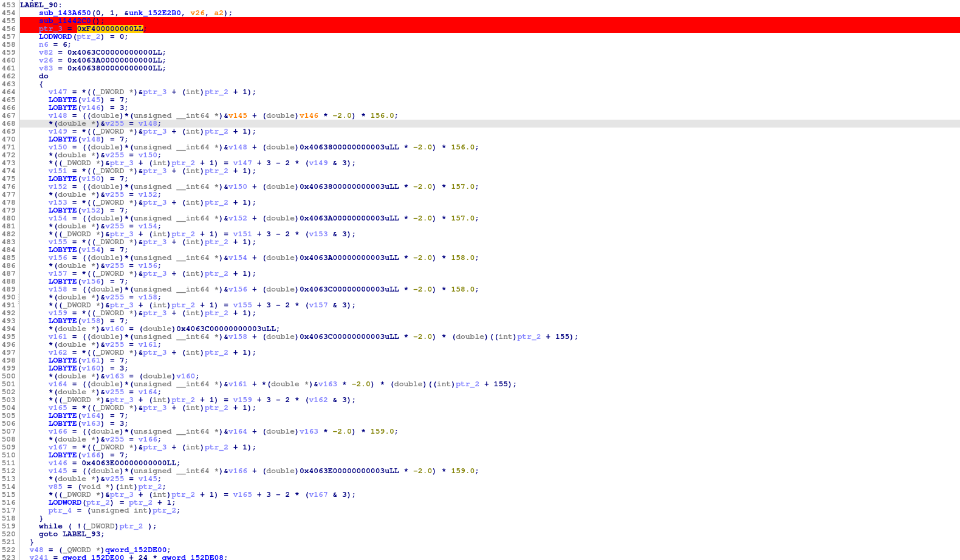The image size is (960, 560).
Task: Select the v146 = 0x4063E00000000000LL assignment
Action: coord(114,463)
